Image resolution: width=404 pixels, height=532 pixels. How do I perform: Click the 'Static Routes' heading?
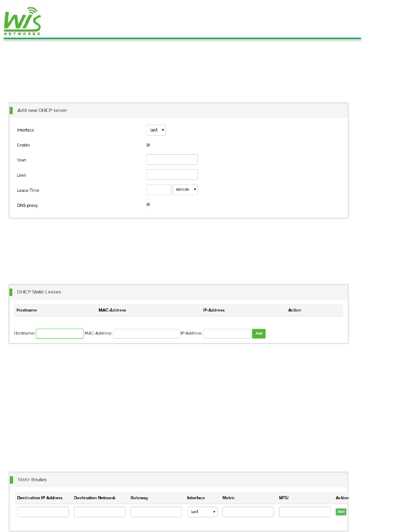[32, 480]
